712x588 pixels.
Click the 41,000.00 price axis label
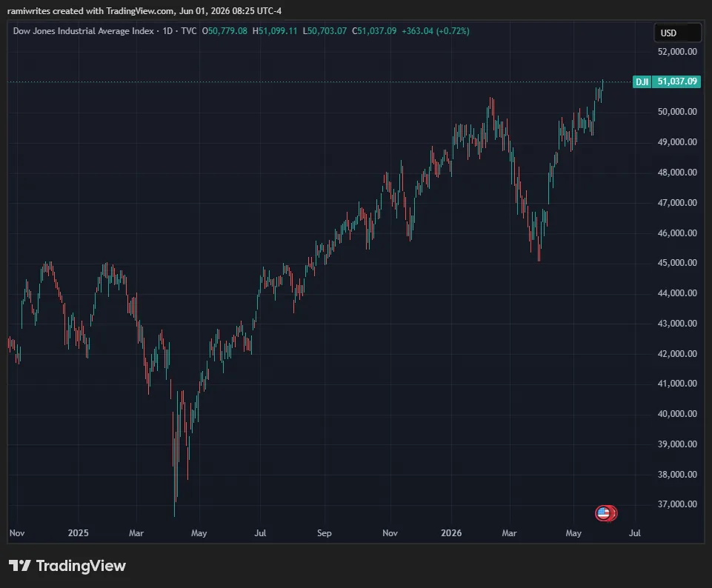(x=677, y=384)
